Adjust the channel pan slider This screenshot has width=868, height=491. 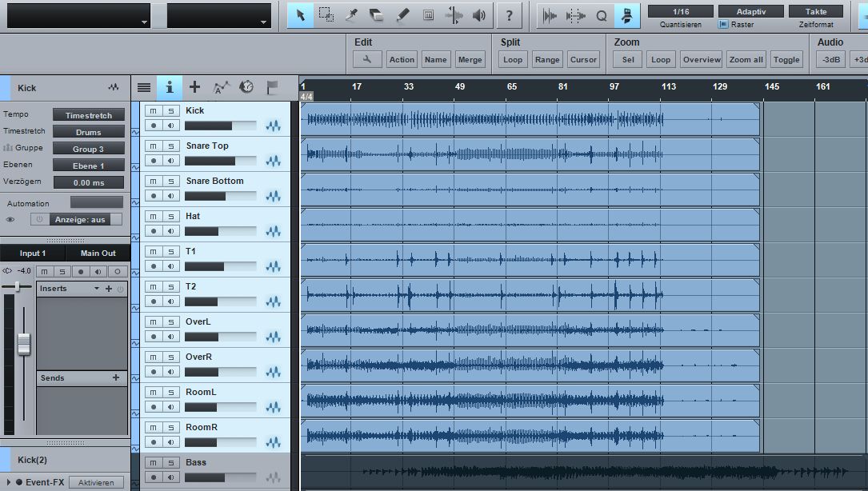click(x=17, y=286)
